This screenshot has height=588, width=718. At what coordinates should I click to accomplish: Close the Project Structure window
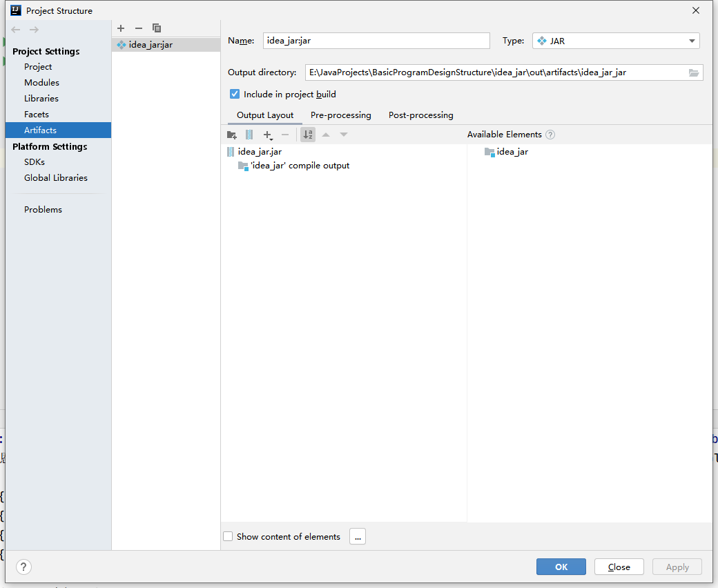tap(696, 10)
